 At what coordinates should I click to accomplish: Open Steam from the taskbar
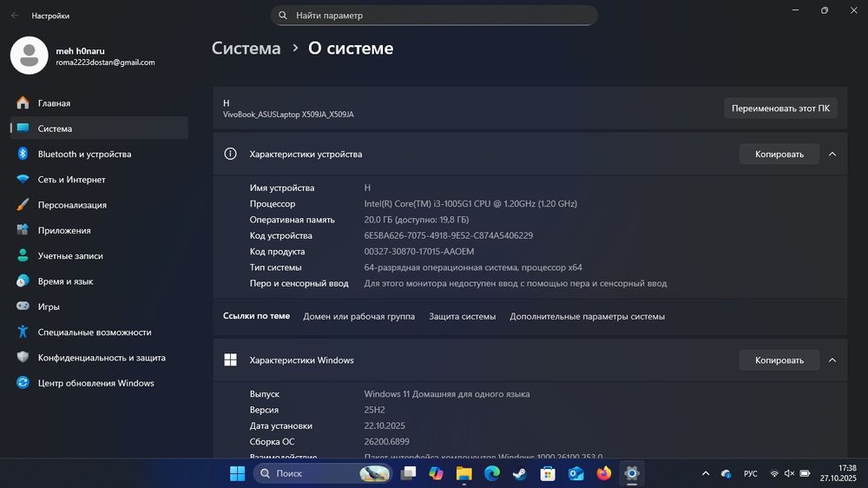[520, 473]
